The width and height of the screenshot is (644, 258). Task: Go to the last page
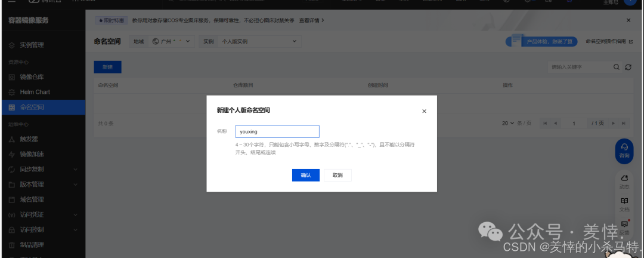pos(624,123)
